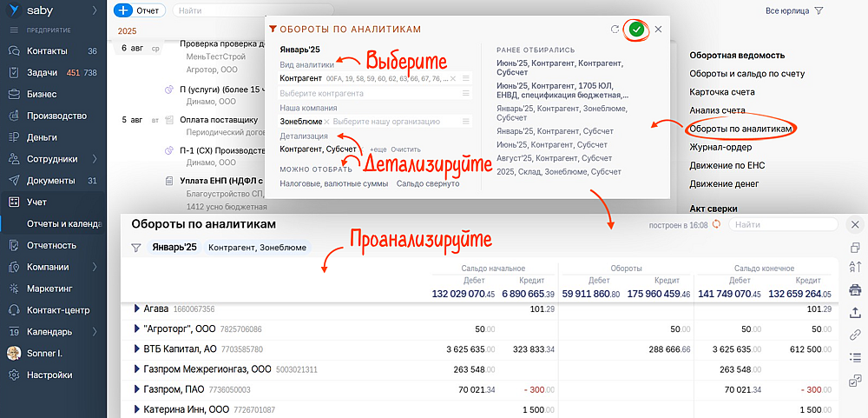Toggle the Налоговые, валютные суммы option
The width and height of the screenshot is (868, 418).
[x=333, y=183]
